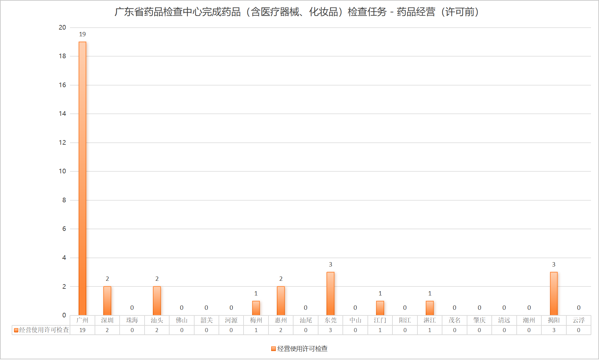
Task: Select the 东莞 bar in the chart
Action: pyautogui.click(x=330, y=293)
